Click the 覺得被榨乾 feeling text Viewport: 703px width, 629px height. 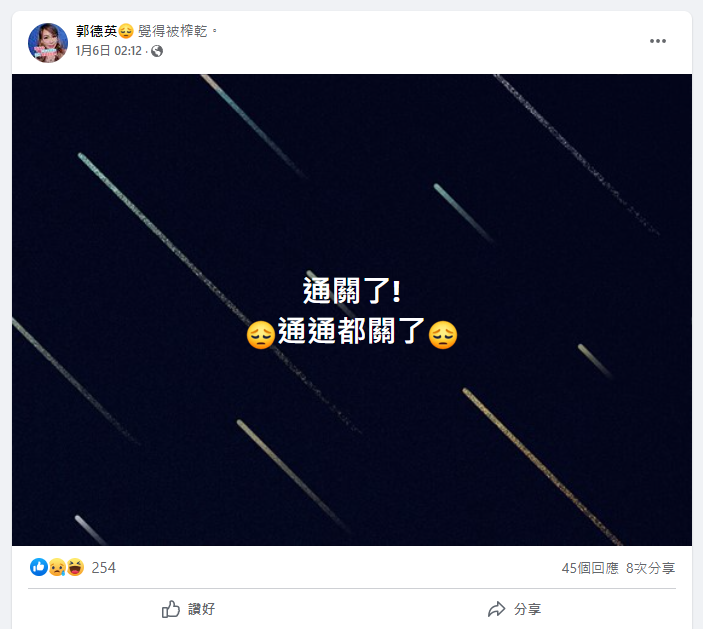(x=173, y=31)
